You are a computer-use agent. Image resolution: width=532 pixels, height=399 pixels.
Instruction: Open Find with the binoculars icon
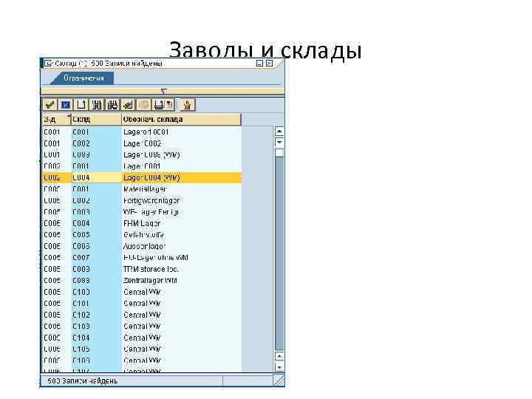(x=97, y=105)
